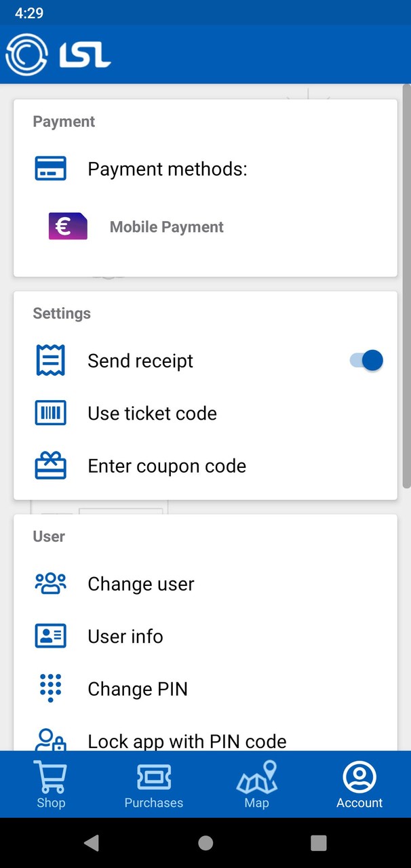Choose Enter coupon code
This screenshot has height=868, width=411.
167,467
